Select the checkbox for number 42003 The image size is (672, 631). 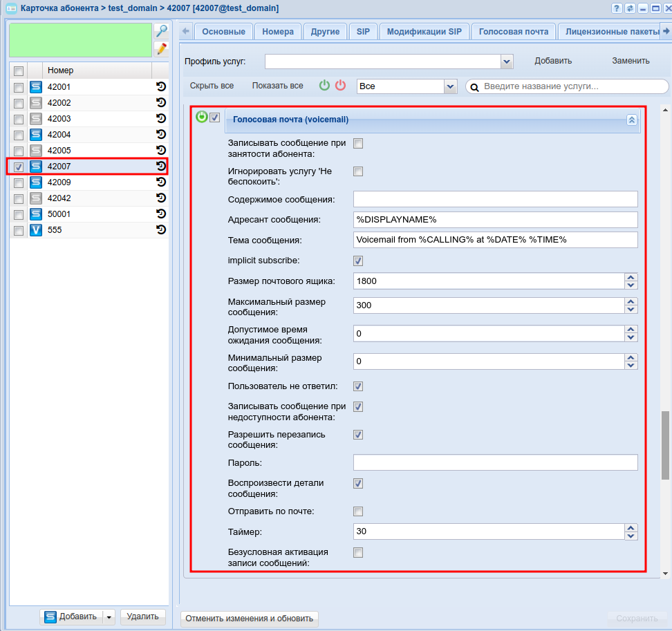19,119
